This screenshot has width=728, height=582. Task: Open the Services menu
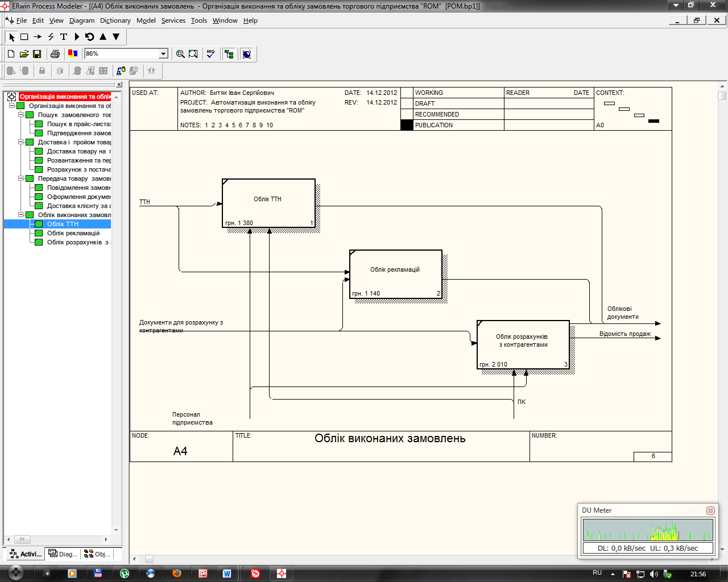pos(173,20)
